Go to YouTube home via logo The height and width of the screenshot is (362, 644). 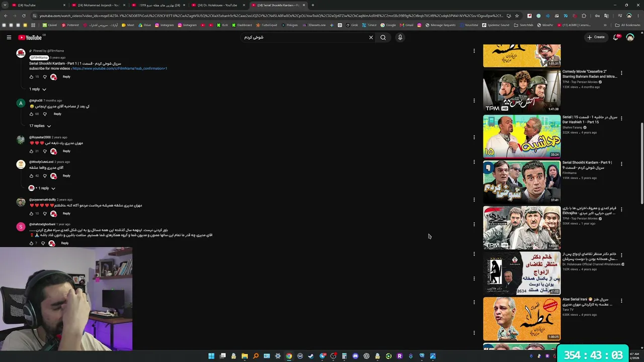pos(30,37)
